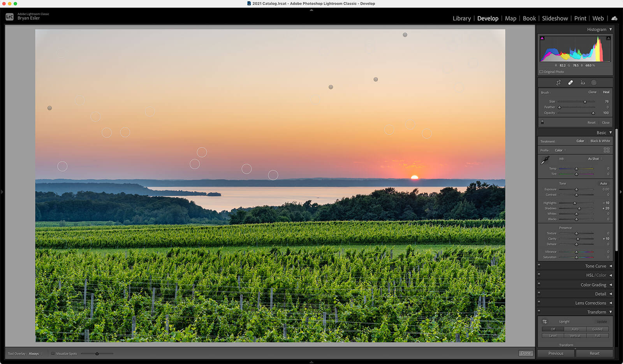Toggle the Tone Curve panel switch
Viewport: 623px width, 364px height.
tap(539, 265)
